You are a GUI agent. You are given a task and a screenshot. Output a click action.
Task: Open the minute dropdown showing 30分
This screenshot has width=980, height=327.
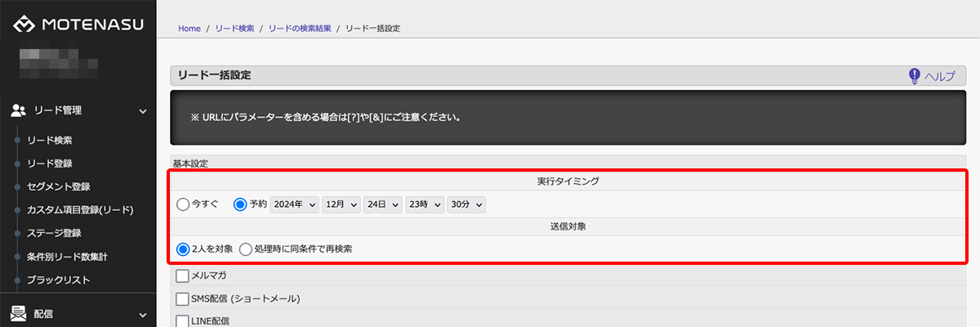coord(466,204)
